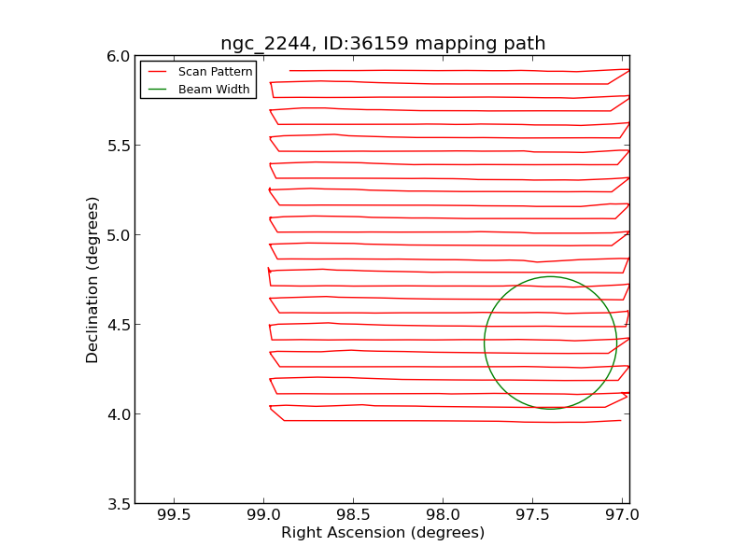Click the center of the green beam circle
The height and width of the screenshot is (560, 747).
coord(550,343)
